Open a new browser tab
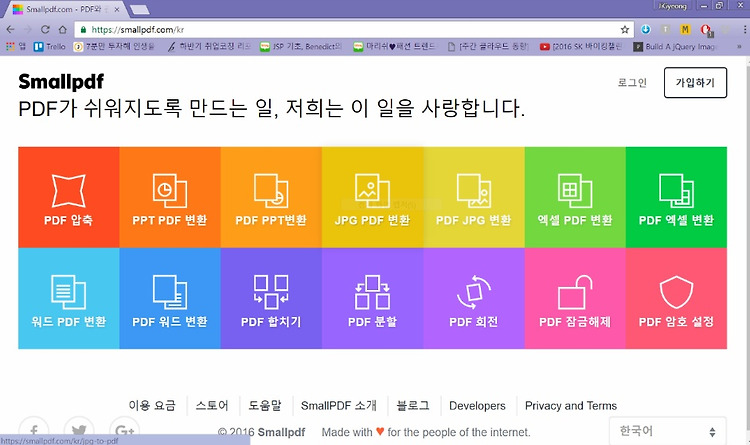 tap(139, 10)
